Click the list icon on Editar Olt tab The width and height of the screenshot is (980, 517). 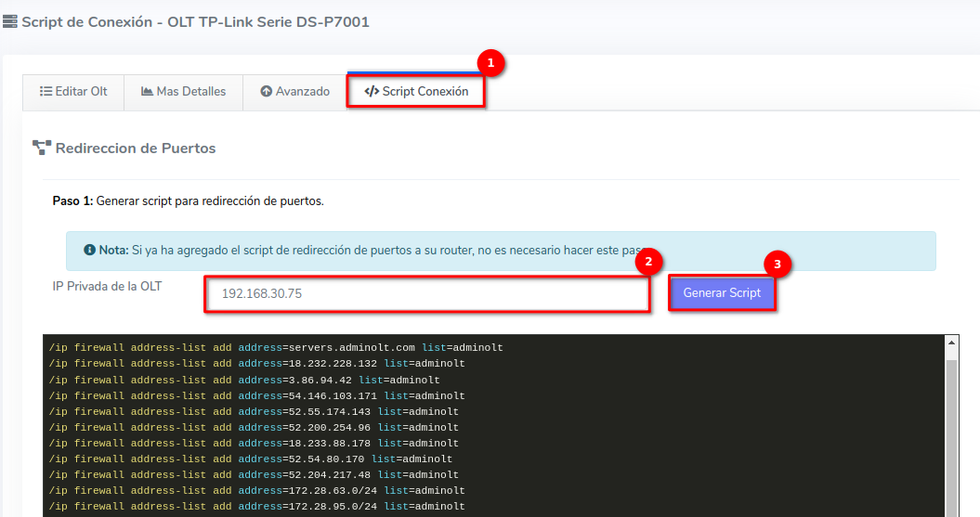46,92
